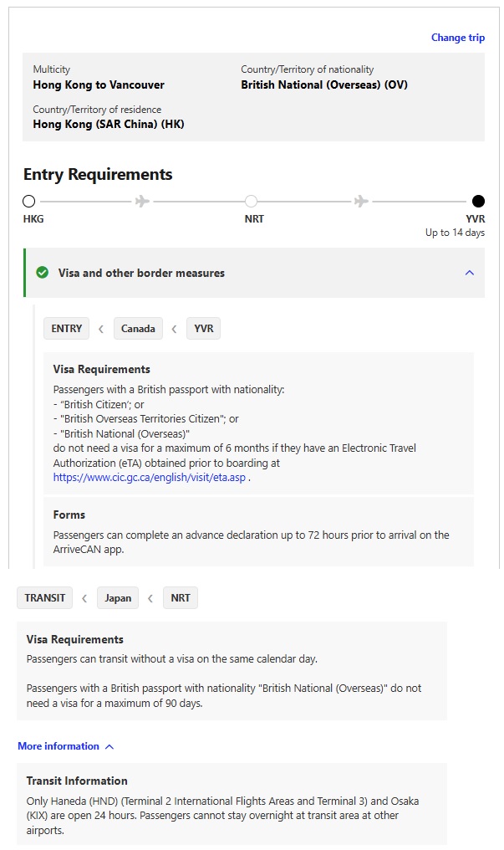504x850 pixels.
Task: Click the chevron between TRANSIT and Japan
Action: pyautogui.click(x=84, y=598)
